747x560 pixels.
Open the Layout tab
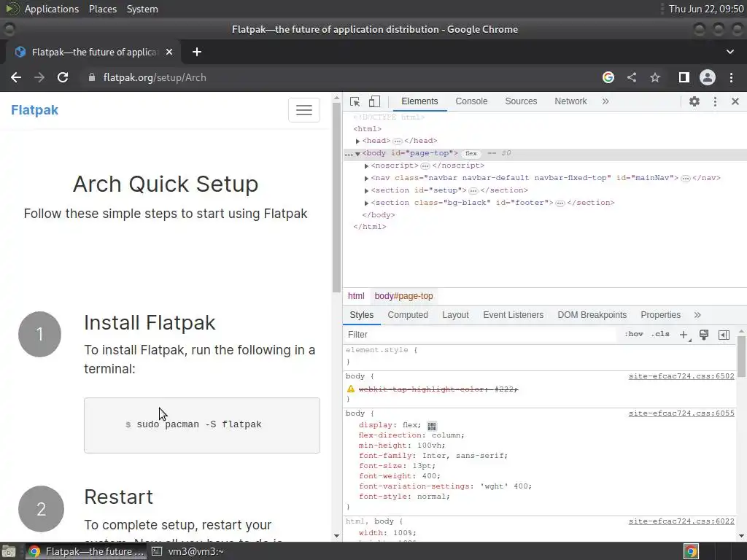455,315
